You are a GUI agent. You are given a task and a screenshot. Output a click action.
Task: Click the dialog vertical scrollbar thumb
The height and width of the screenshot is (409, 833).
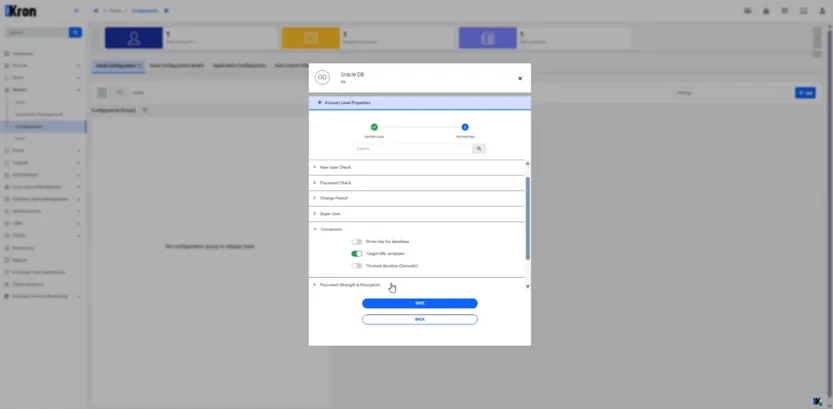tap(528, 218)
